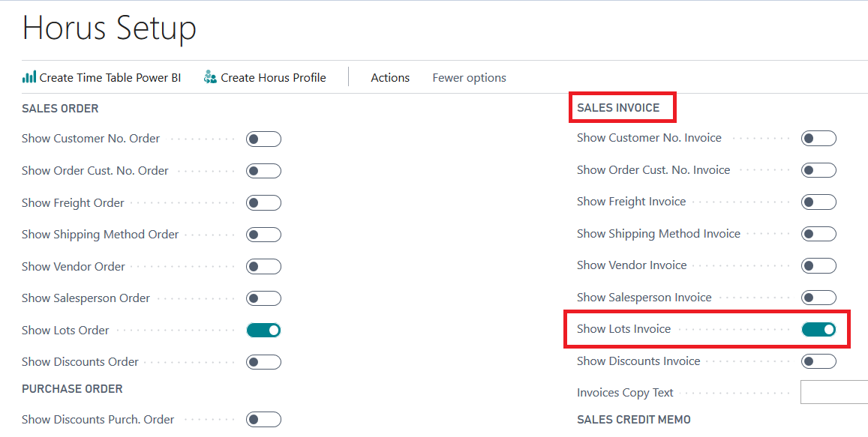This screenshot has height=437, width=868.
Task: Open the Actions menu
Action: click(390, 77)
